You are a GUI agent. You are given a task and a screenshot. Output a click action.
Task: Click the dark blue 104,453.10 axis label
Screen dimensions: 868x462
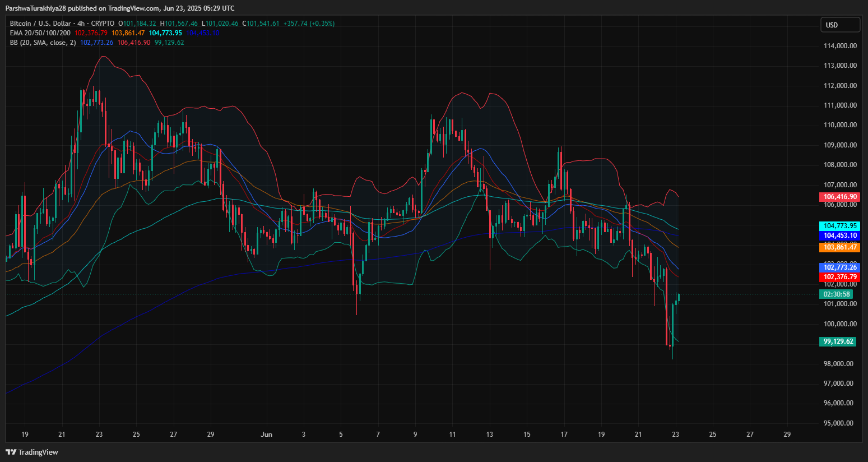(839, 235)
